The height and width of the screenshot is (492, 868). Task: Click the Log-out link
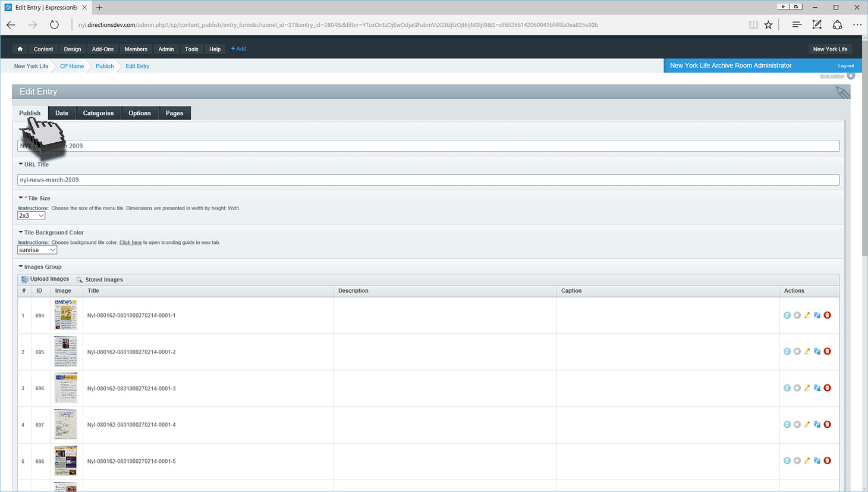(845, 66)
